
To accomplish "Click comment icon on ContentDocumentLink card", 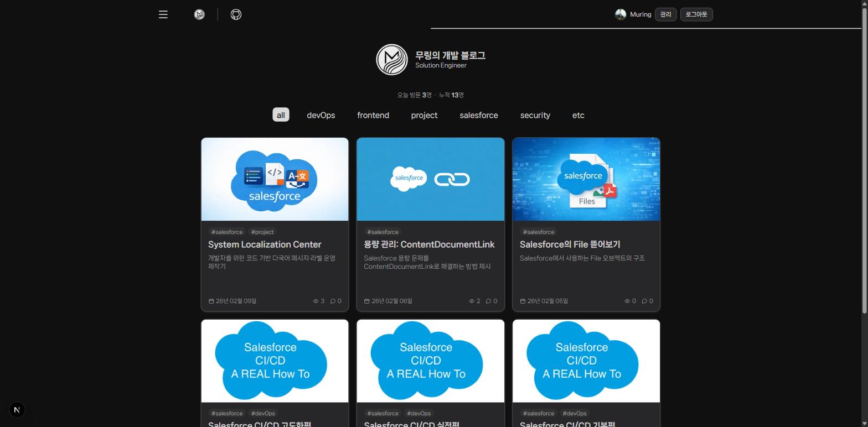I will tap(489, 301).
